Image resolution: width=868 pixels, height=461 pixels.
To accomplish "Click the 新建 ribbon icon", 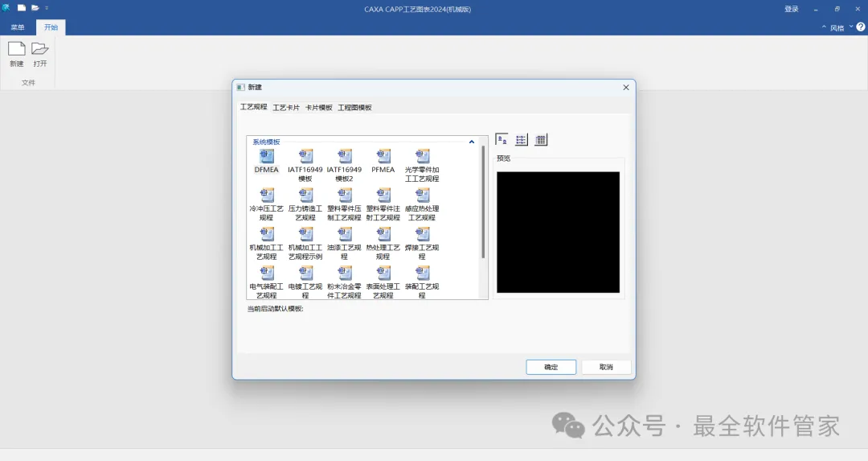I will click(17, 54).
